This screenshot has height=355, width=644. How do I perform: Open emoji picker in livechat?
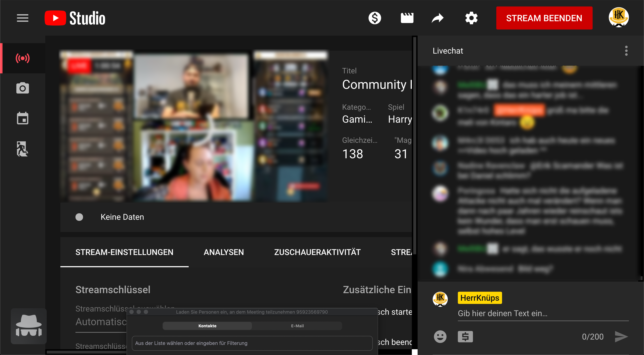(x=440, y=336)
